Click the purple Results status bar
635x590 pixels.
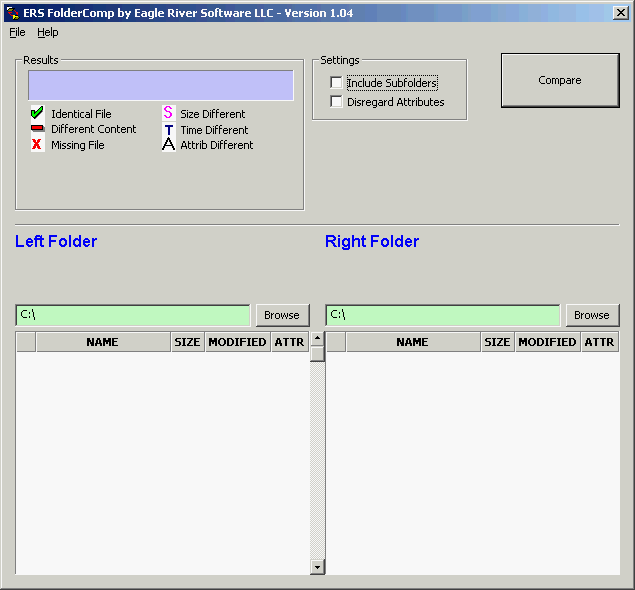tap(161, 85)
